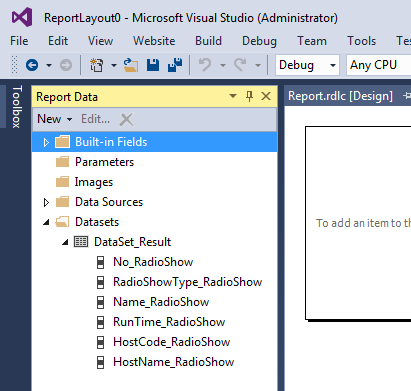Pin the Report Data panel with the pushpin

click(x=249, y=97)
